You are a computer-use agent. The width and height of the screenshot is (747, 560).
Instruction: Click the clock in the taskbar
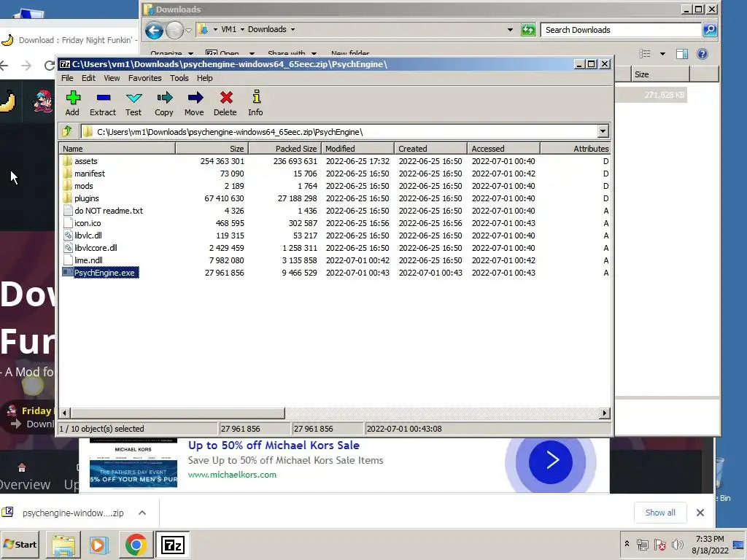710,544
